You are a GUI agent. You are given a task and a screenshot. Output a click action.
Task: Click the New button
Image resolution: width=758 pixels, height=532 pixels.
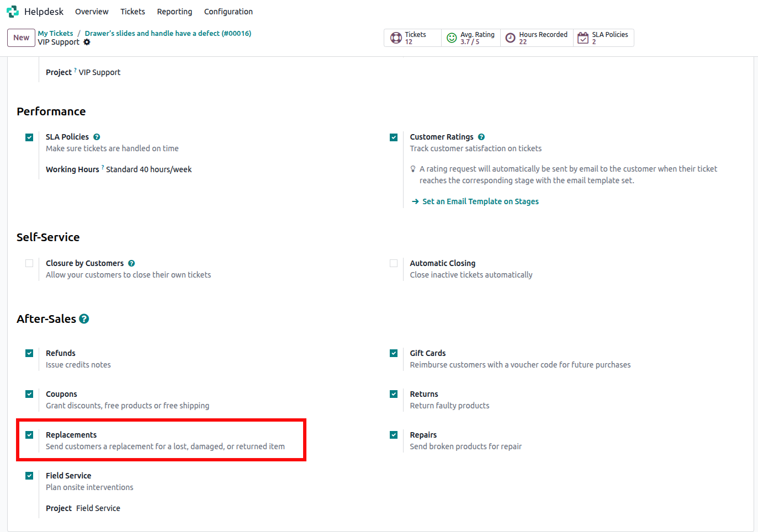point(21,38)
